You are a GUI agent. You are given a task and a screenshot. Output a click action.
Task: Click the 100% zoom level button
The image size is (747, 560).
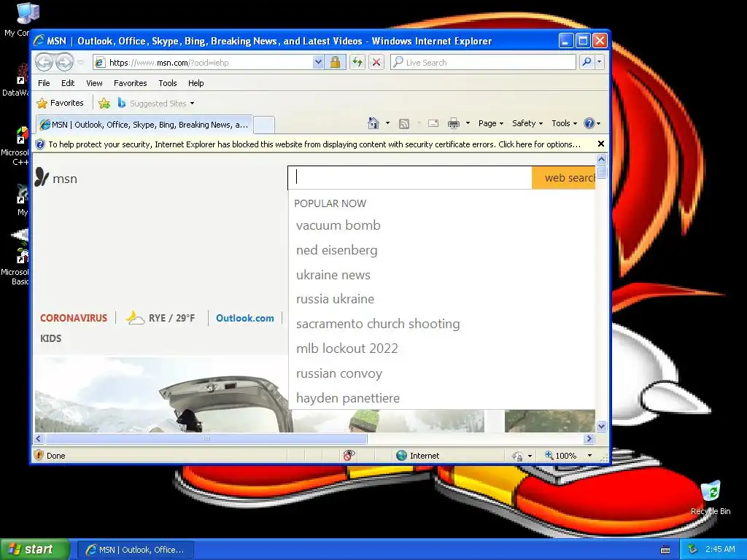point(561,456)
